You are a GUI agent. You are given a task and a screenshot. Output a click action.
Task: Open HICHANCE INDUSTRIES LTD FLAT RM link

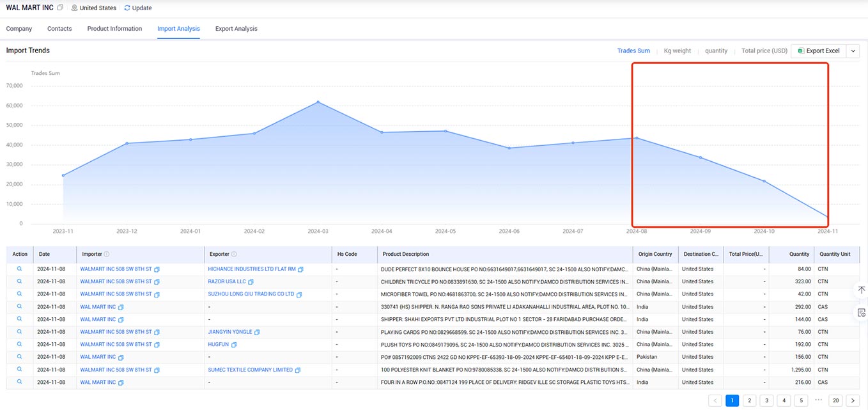[252, 269]
